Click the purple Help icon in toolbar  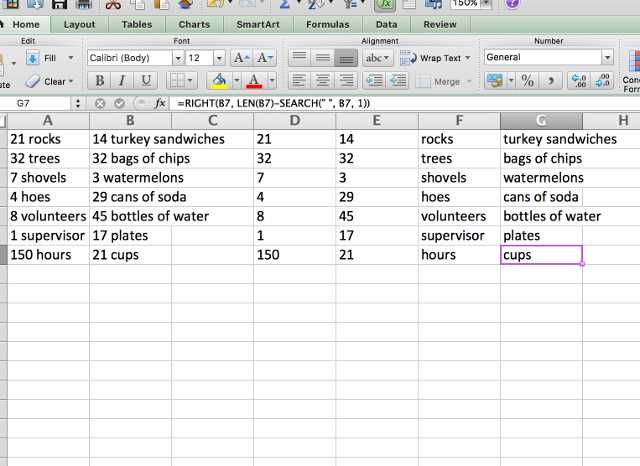513,4
